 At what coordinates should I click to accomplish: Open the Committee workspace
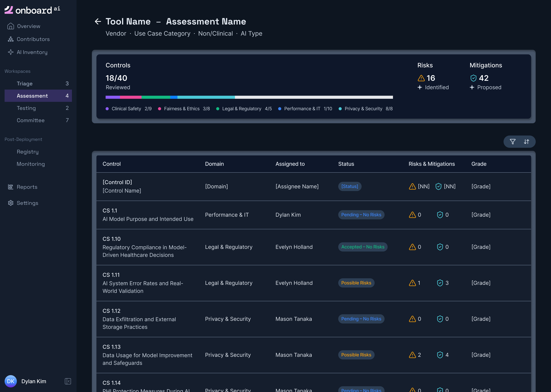[38, 120]
